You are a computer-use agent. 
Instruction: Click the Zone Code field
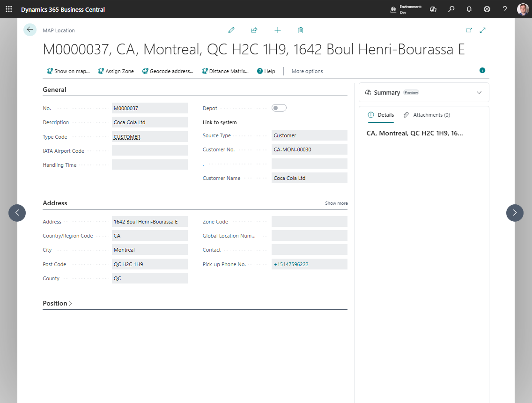click(310, 221)
